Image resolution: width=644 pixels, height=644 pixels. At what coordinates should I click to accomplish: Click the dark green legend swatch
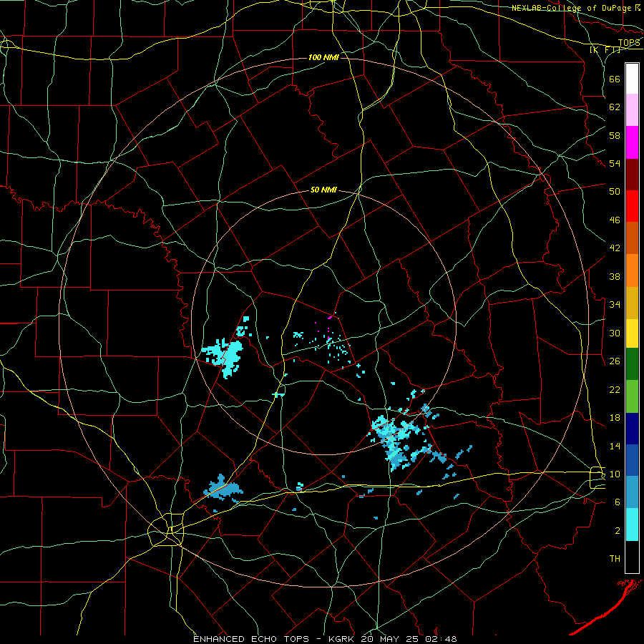pos(632,364)
